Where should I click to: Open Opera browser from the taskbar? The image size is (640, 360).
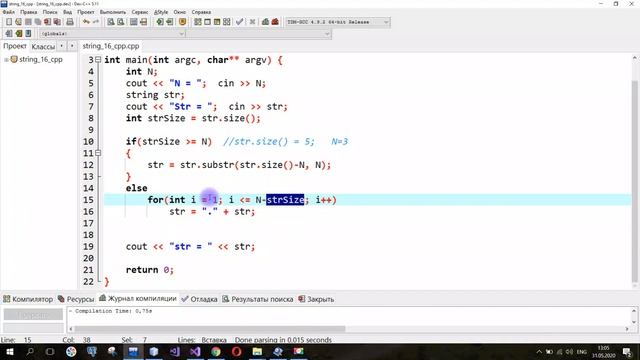[236, 351]
